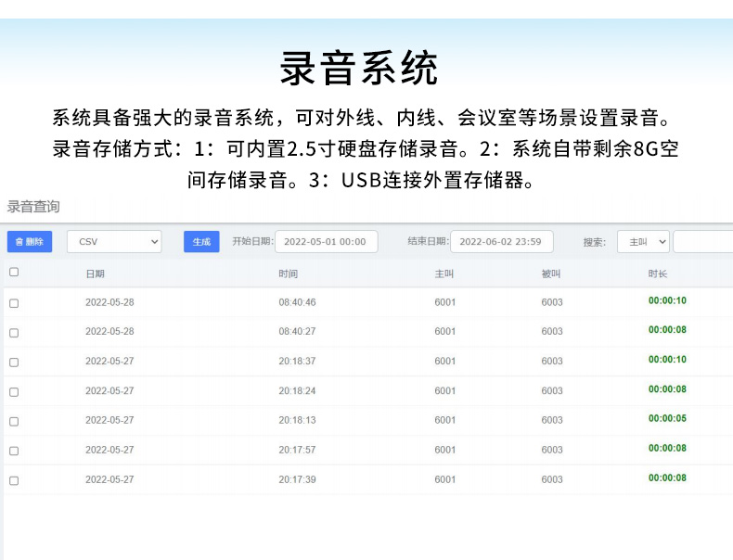Viewport: 733px width, 560px height.
Task: Click the 时长 duration column header
Action: point(657,274)
